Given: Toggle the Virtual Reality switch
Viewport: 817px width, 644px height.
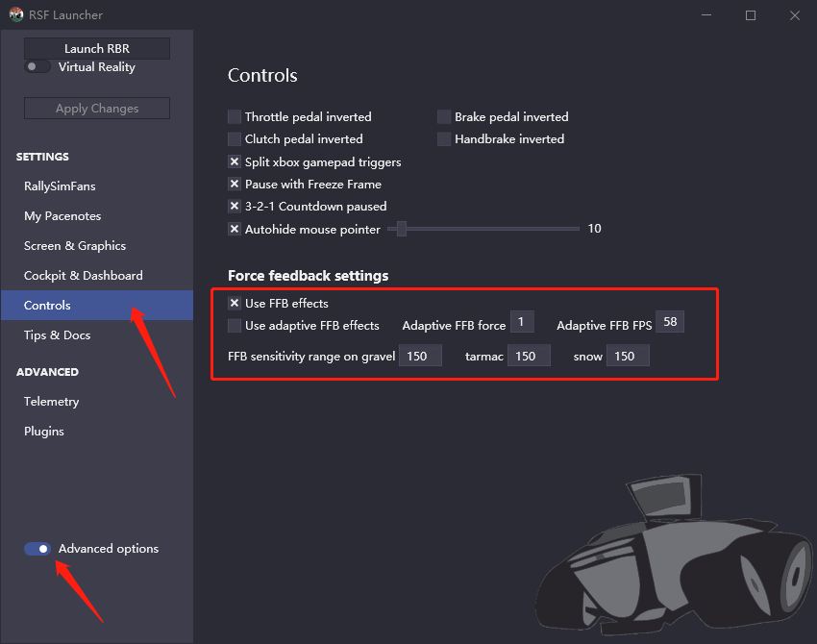Looking at the screenshot, I should click(37, 67).
